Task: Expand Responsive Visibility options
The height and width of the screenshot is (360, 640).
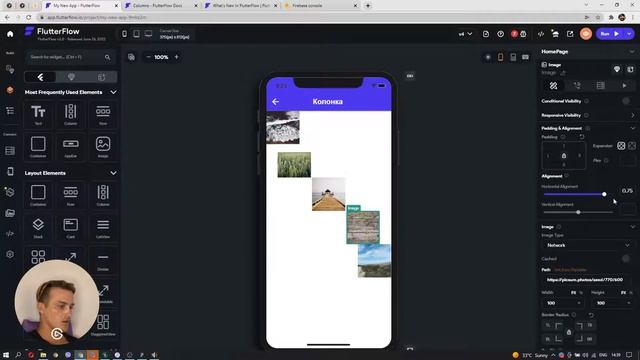Action: coord(632,116)
